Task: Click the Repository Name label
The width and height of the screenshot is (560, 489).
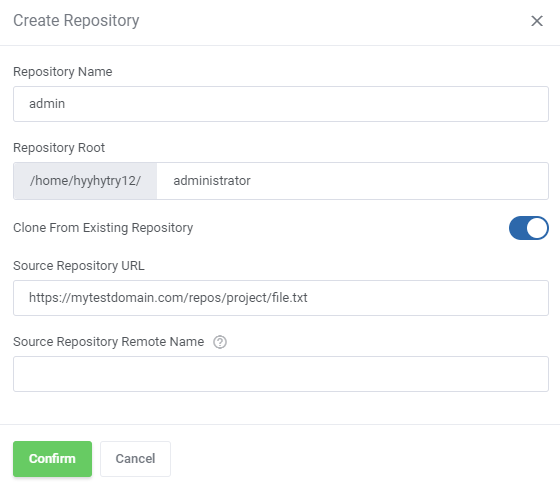Action: point(63,72)
